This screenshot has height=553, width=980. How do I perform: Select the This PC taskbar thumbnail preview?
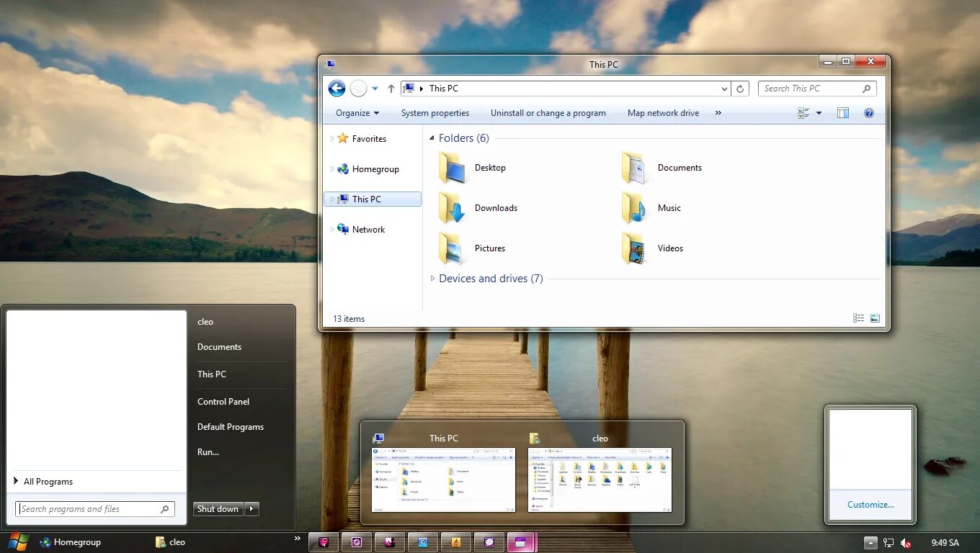(443, 480)
